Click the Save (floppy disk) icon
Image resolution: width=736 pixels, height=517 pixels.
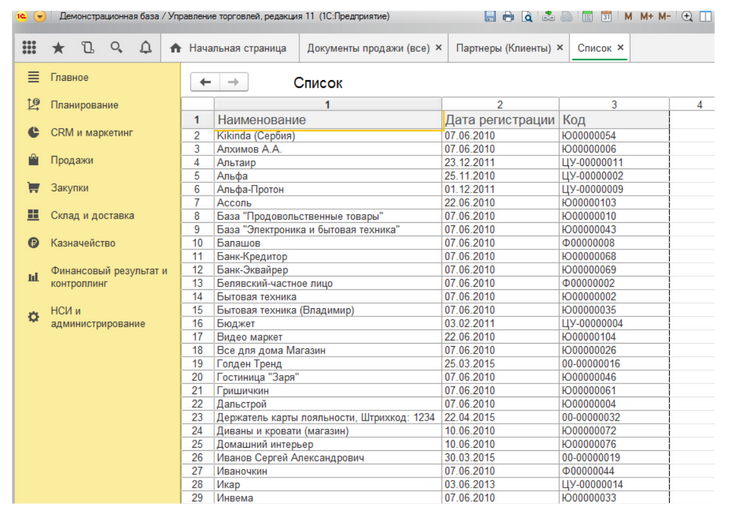[x=490, y=17]
